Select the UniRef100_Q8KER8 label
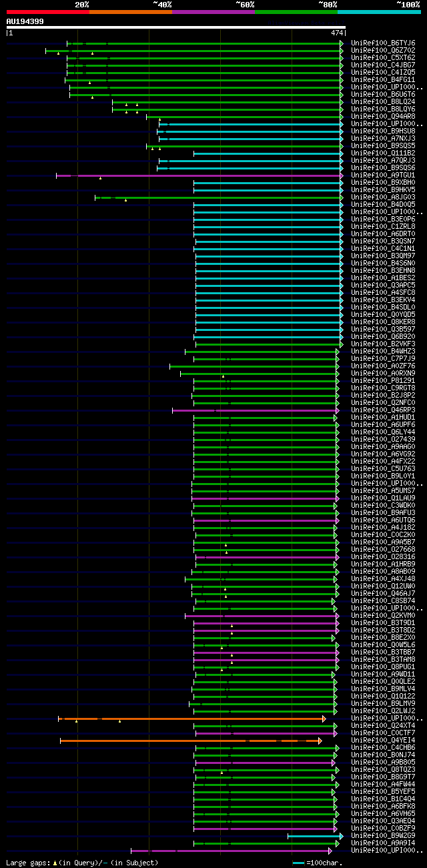This screenshot has height=868, width=427. (383, 322)
